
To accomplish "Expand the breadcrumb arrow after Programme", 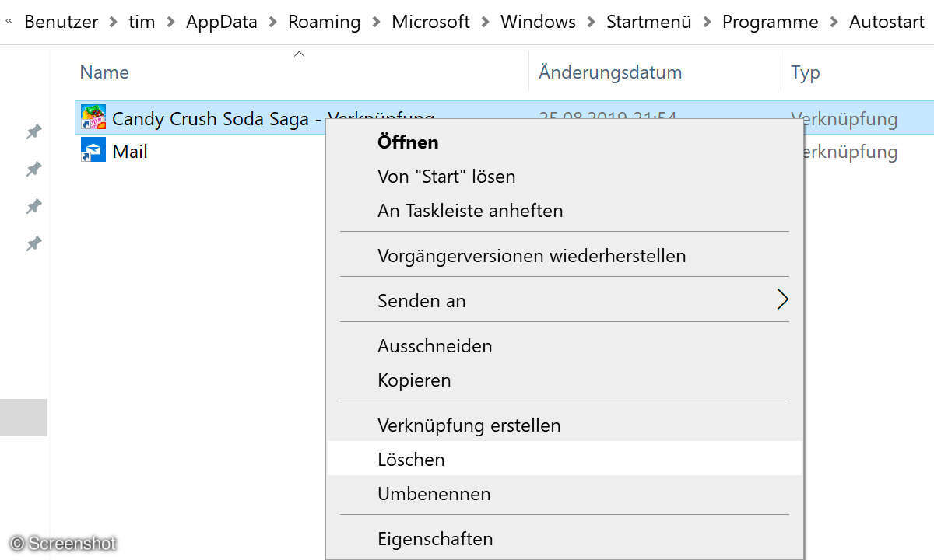I will (834, 22).
